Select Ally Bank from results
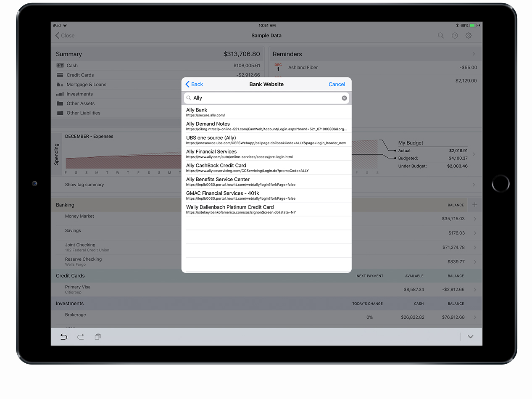Screen dimensions: 532x399 (266, 112)
